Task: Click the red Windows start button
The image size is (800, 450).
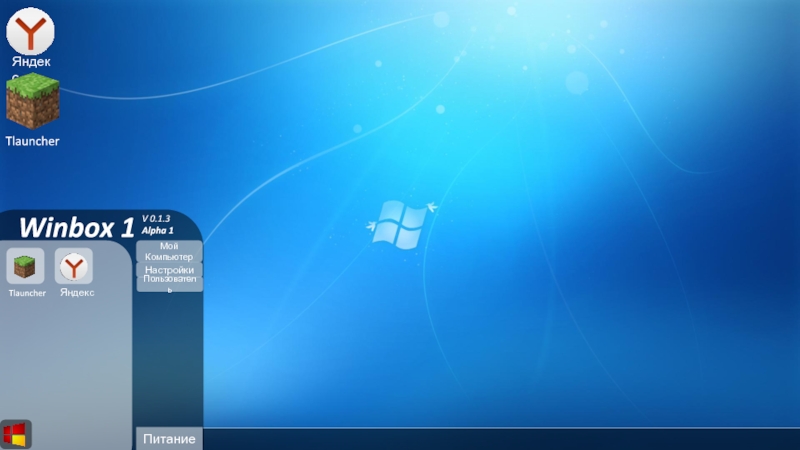Action: click(x=15, y=434)
